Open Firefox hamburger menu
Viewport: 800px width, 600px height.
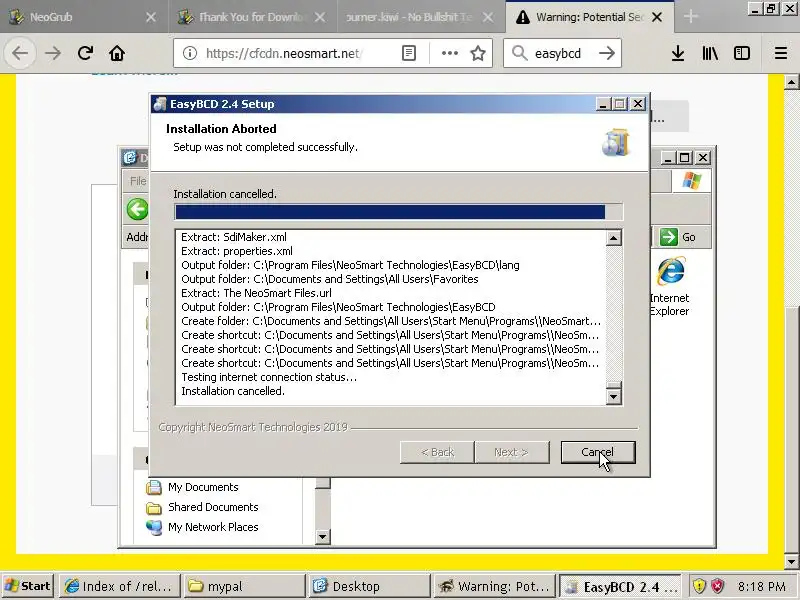point(781,53)
